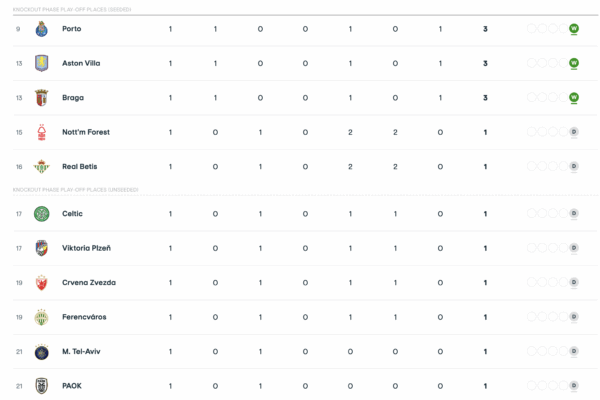Click the Porto club crest
Viewport: 600px width, 400px height.
pos(41,29)
